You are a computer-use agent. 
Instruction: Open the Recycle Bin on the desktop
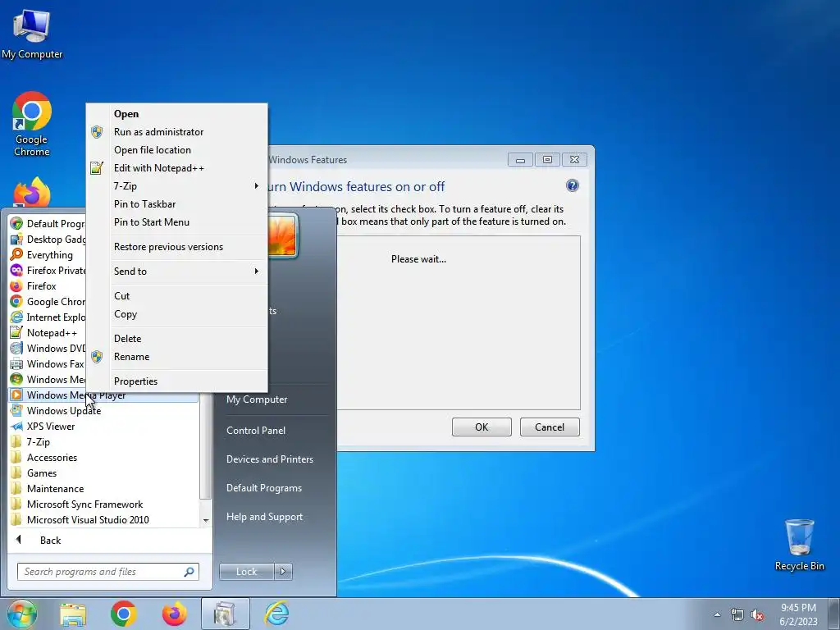click(x=799, y=545)
